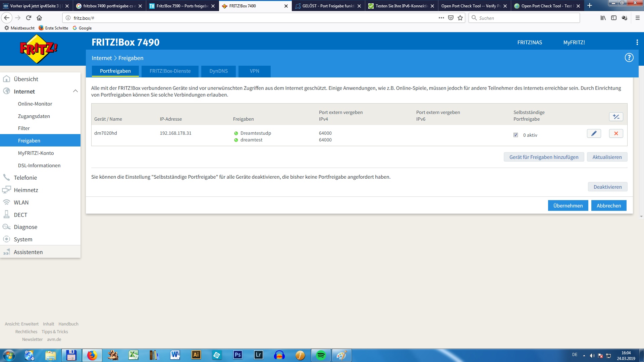
Task: Launch Photoshop from the taskbar
Action: pos(238,355)
